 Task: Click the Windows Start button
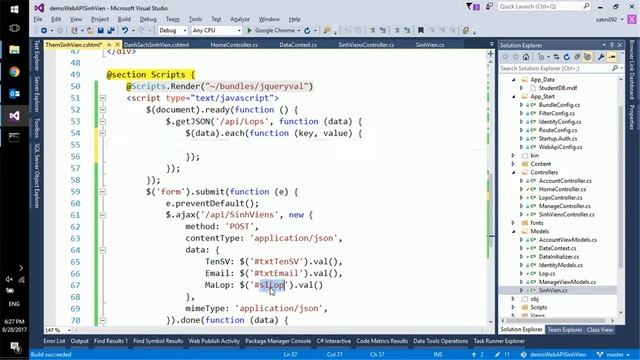pos(14,9)
